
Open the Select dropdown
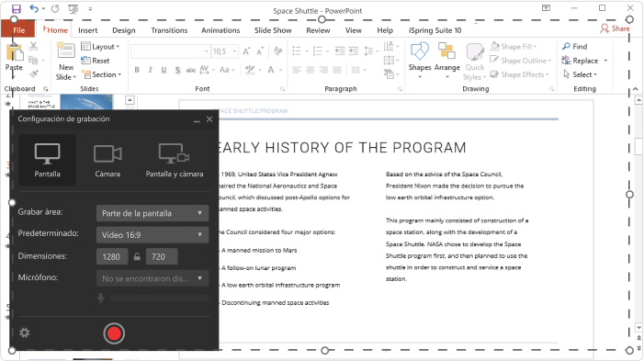pos(580,74)
